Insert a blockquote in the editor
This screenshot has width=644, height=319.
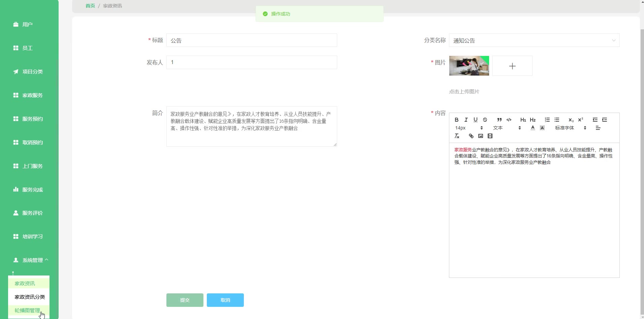(499, 120)
